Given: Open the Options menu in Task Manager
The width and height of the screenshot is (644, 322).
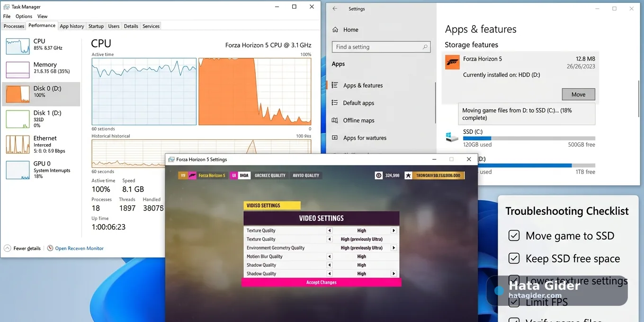Looking at the screenshot, I should [24, 16].
